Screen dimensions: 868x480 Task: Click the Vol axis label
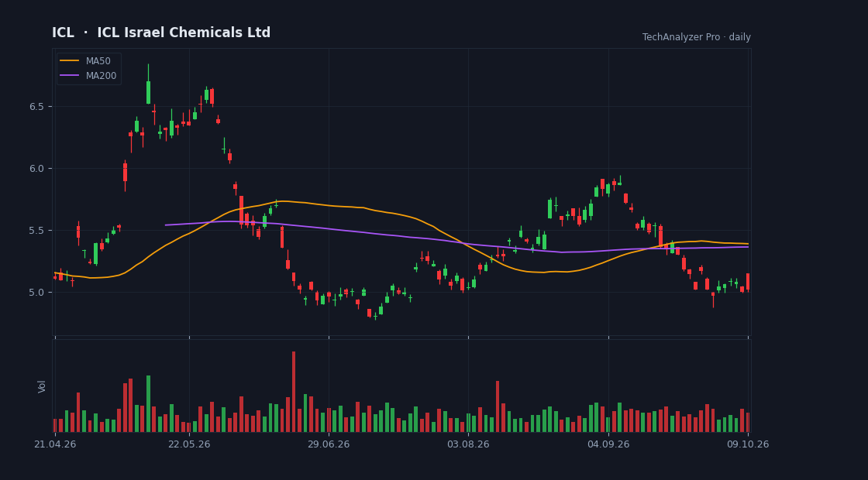[42, 386]
